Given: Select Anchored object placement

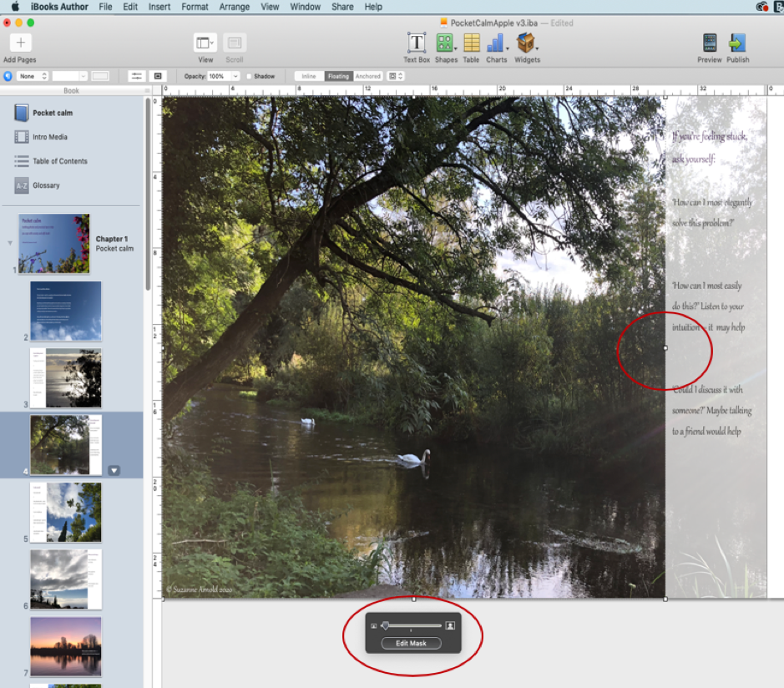Looking at the screenshot, I should pyautogui.click(x=368, y=76).
